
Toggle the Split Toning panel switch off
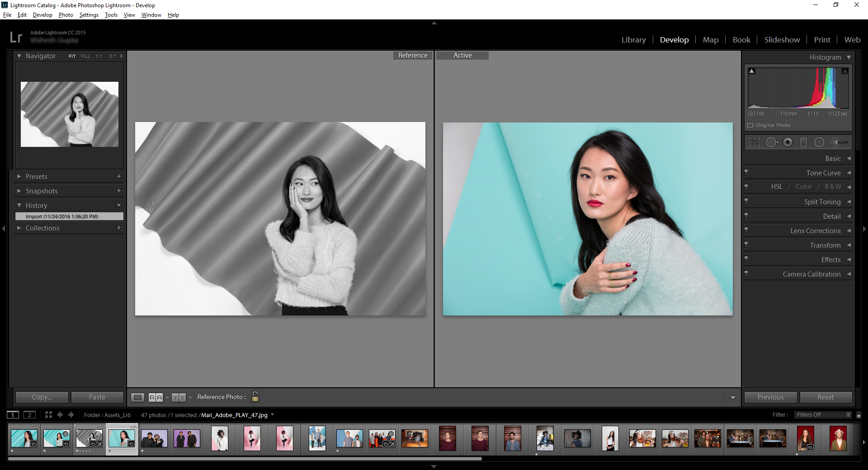tap(746, 202)
